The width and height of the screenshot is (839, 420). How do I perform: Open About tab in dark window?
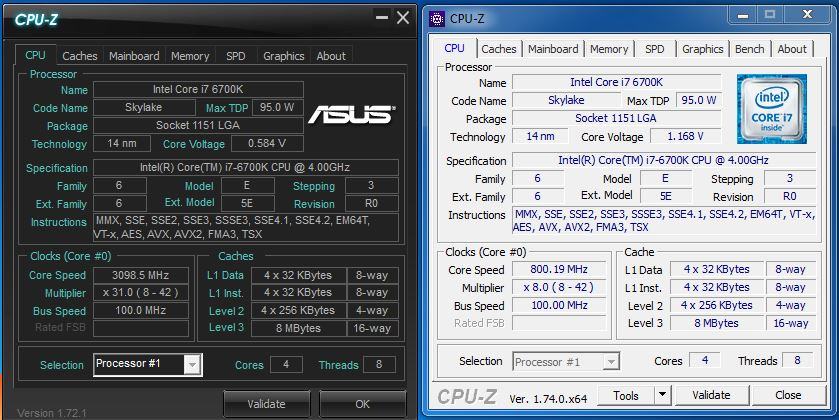pyautogui.click(x=331, y=56)
